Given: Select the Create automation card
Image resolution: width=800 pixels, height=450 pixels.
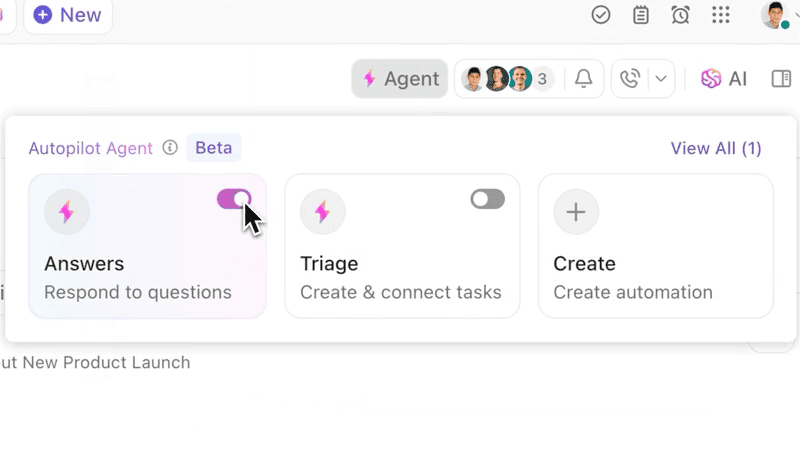Looking at the screenshot, I should [x=655, y=247].
